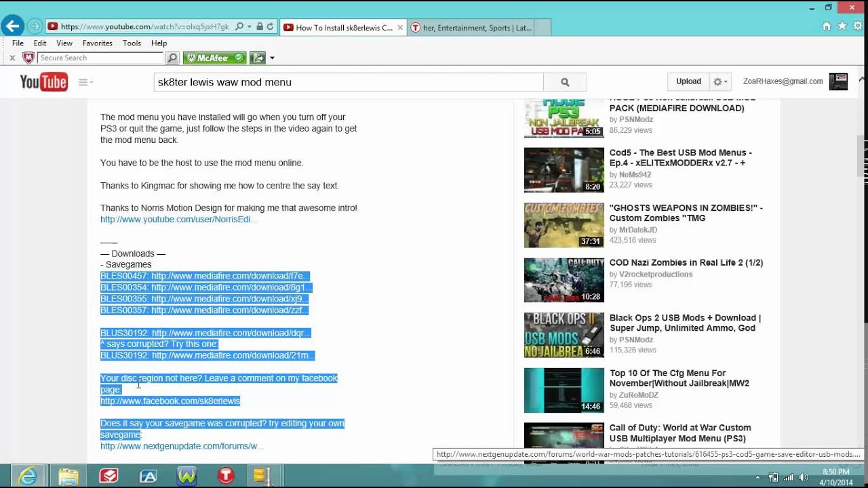Click the search magnifier in address bar
The height and width of the screenshot is (488, 868).
coord(239,27)
